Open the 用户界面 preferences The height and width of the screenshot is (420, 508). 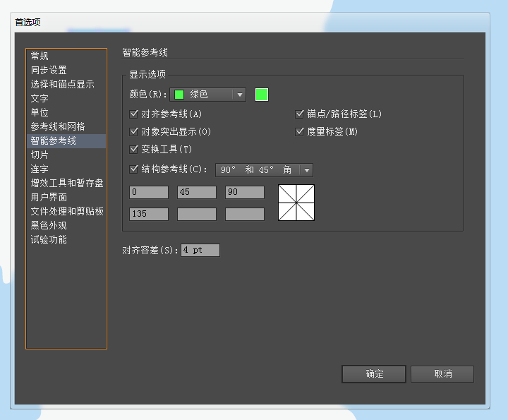click(66, 197)
